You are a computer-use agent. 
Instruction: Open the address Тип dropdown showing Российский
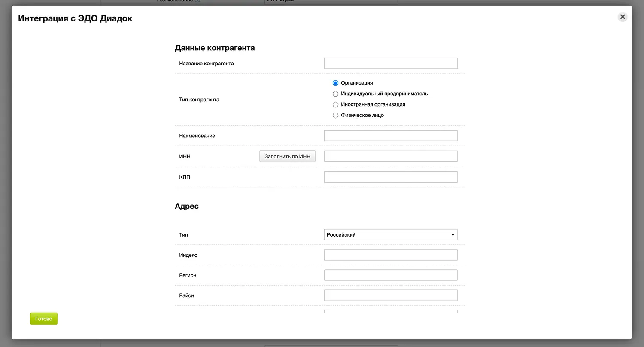tap(390, 235)
